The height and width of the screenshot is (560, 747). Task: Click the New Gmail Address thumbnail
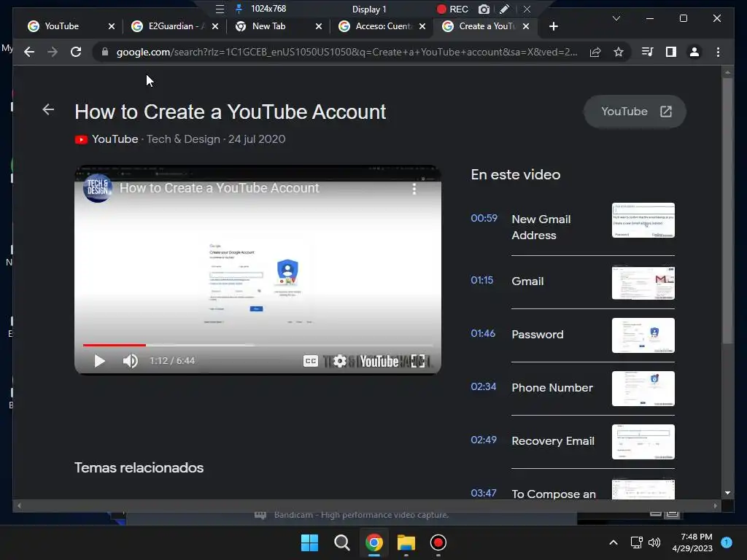pos(643,220)
